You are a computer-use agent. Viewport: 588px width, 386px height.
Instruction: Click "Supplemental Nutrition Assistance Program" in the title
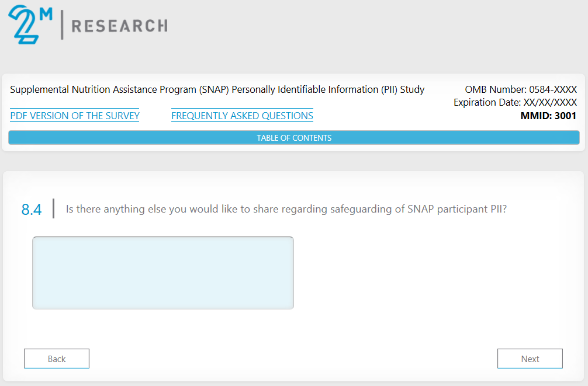[x=103, y=90]
